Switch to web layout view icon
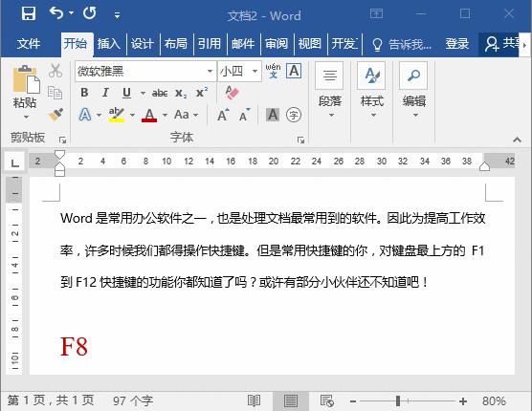This screenshot has height=411, width=532. 327,401
